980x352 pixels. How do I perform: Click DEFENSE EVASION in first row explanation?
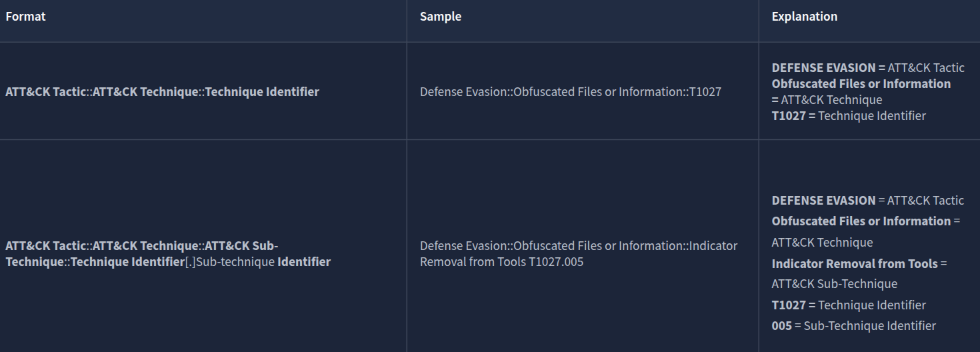click(823, 67)
